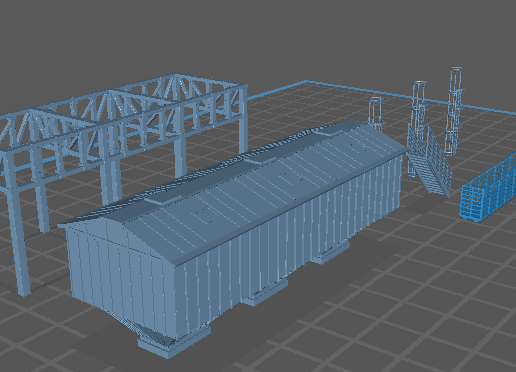516x372 pixels.
Task: Select the highlighted bright-blue railing model
Action: click(x=488, y=188)
